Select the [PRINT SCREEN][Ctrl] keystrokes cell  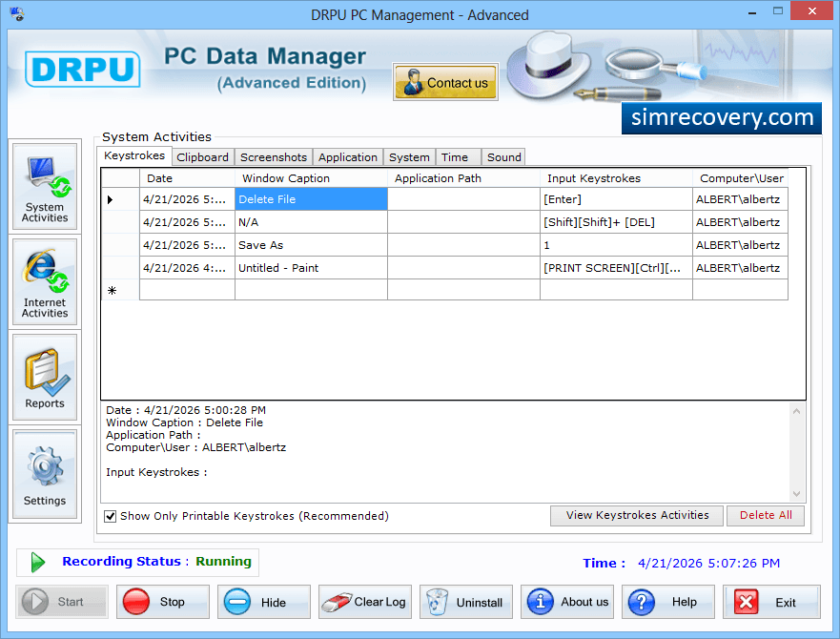[x=616, y=268]
